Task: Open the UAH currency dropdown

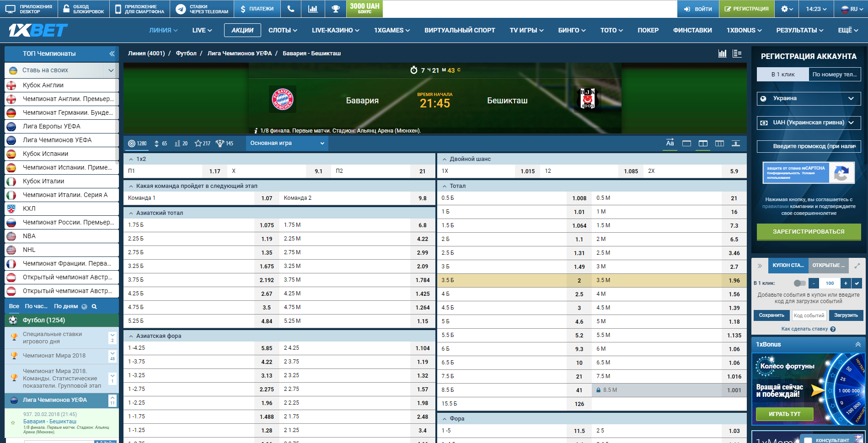Action: (x=809, y=123)
